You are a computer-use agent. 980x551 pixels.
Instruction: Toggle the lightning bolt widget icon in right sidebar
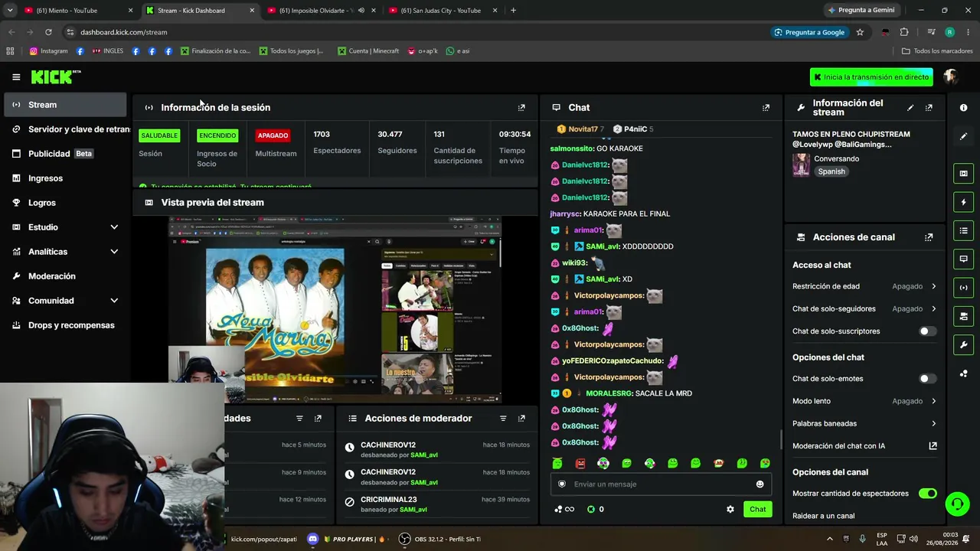(x=963, y=202)
